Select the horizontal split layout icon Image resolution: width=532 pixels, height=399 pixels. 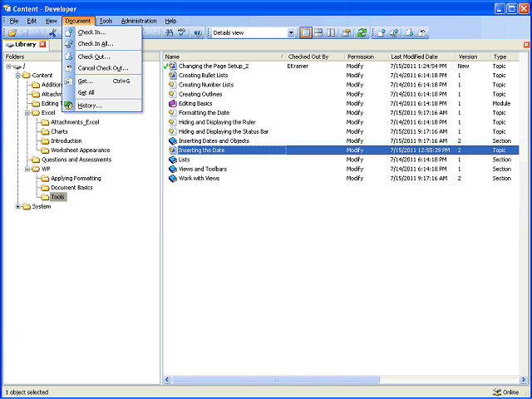point(318,33)
